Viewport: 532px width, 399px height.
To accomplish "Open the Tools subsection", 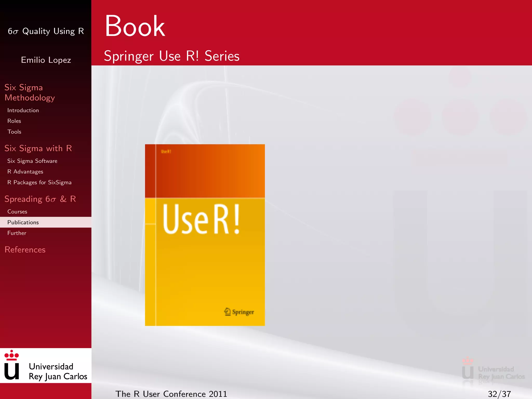I will click(14, 132).
